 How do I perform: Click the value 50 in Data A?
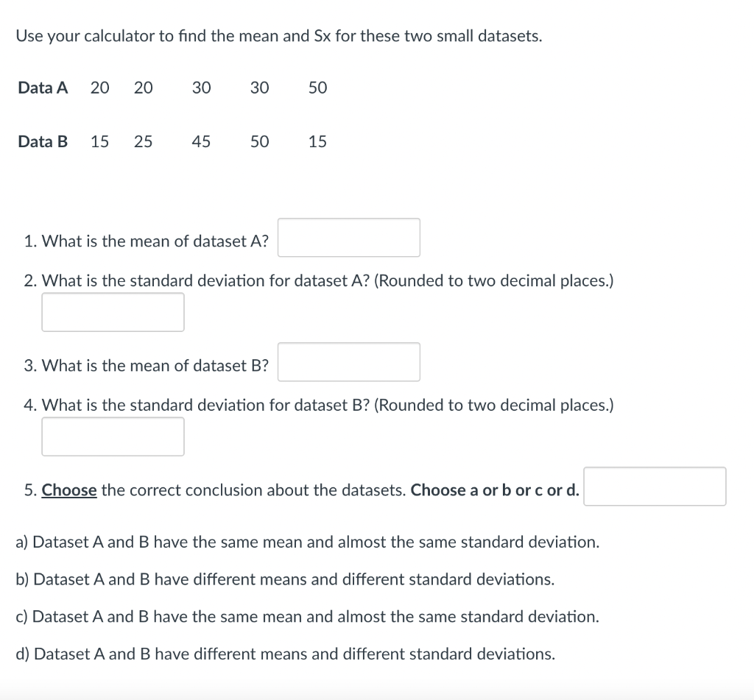(317, 88)
